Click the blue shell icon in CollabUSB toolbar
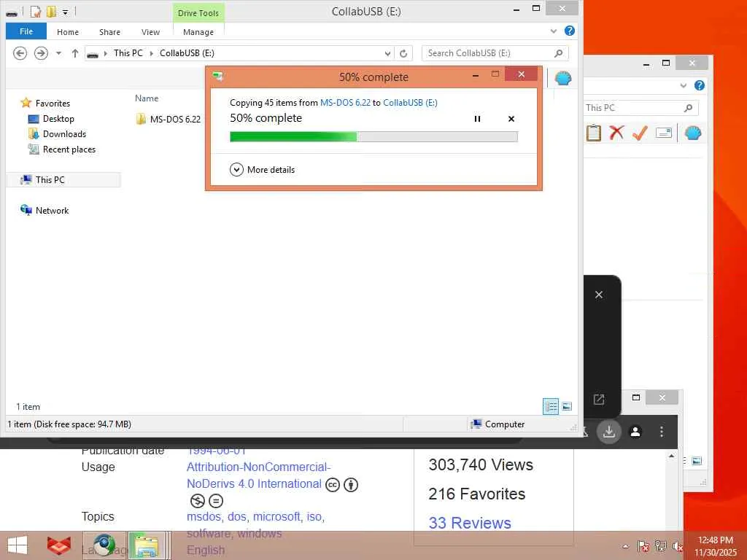747x560 pixels. tap(562, 78)
